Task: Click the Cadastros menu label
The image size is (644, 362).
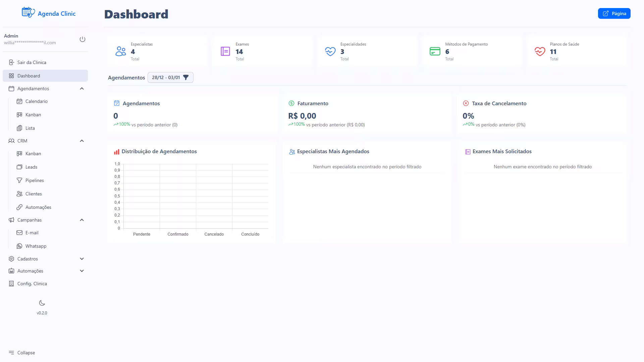Action: 28,259
